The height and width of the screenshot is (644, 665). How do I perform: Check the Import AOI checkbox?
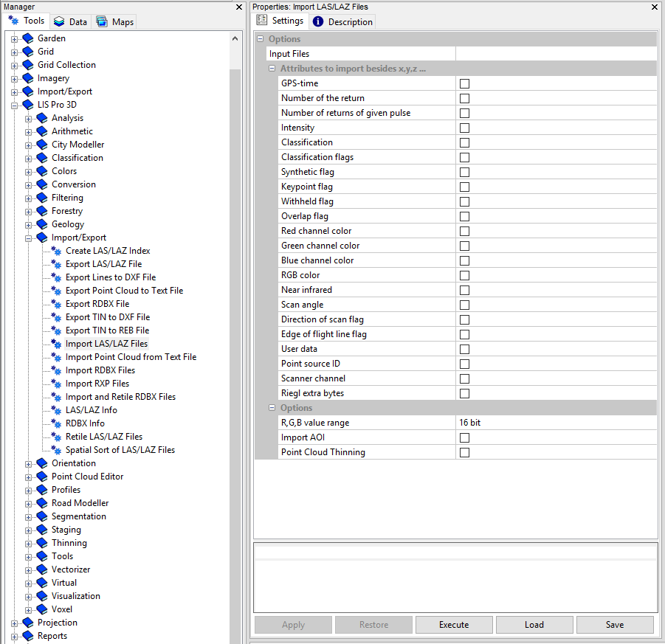(464, 437)
